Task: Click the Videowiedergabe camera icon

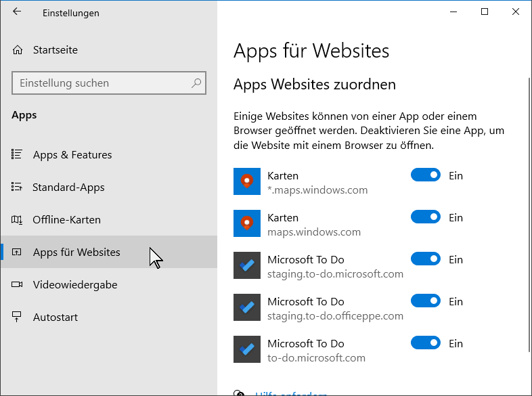Action: (17, 284)
